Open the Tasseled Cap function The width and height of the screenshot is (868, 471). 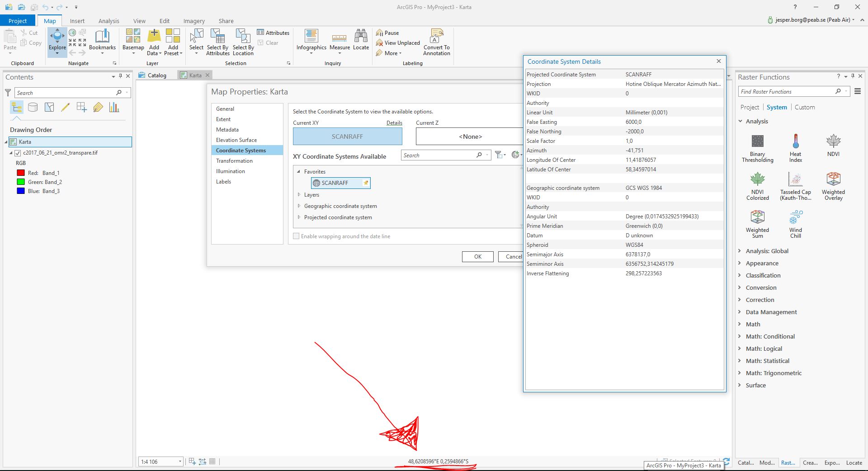796,186
